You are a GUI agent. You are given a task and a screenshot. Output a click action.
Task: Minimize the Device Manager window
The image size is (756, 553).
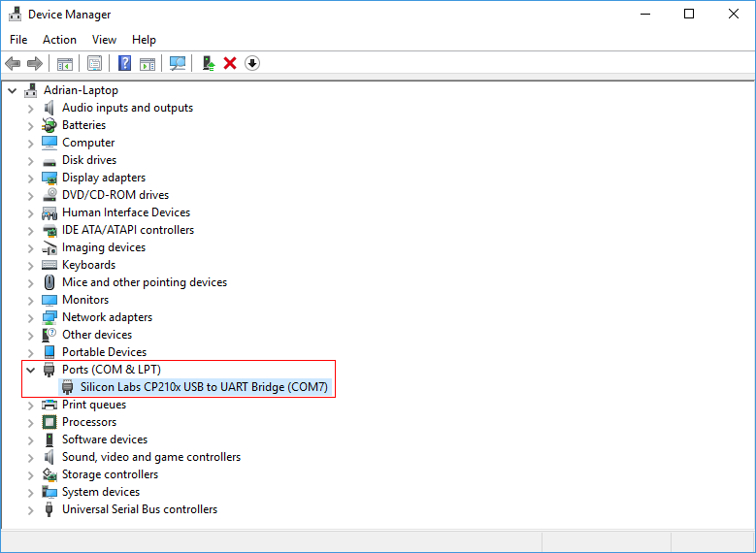click(x=645, y=14)
